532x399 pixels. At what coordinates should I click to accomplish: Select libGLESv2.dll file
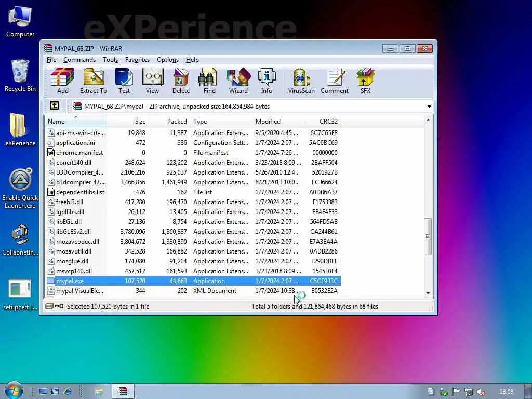[x=193, y=231]
